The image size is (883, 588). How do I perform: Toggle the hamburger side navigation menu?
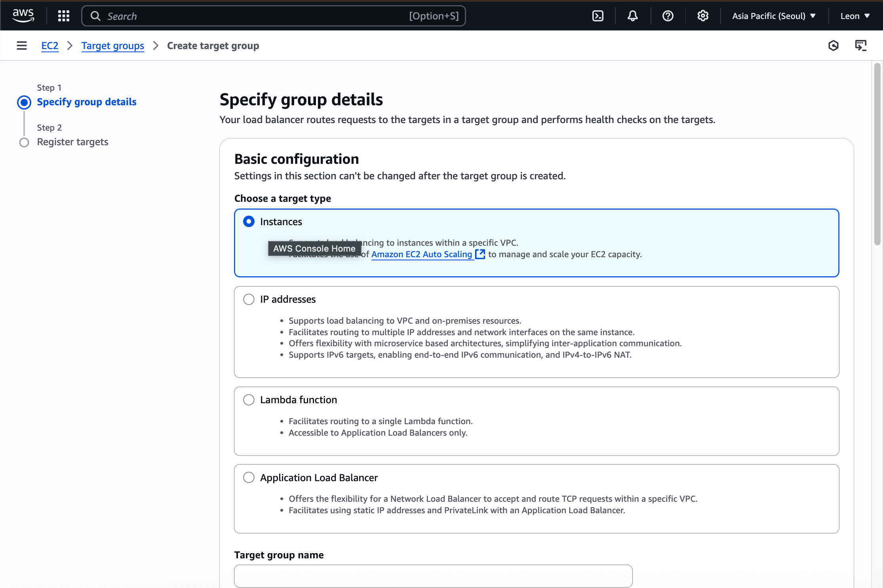pyautogui.click(x=22, y=46)
